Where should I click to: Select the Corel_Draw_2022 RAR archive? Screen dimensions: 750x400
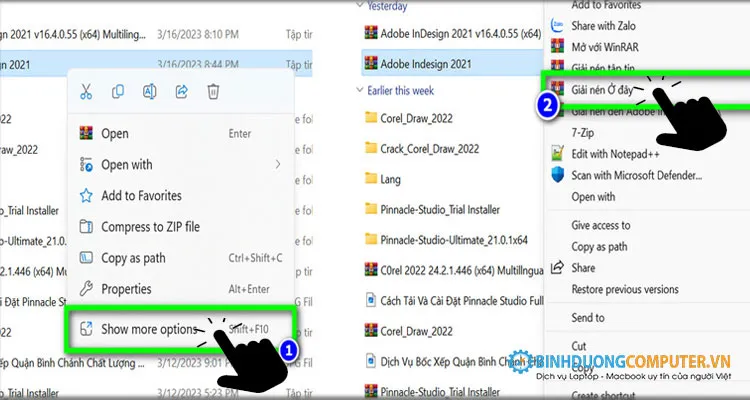[x=408, y=331]
